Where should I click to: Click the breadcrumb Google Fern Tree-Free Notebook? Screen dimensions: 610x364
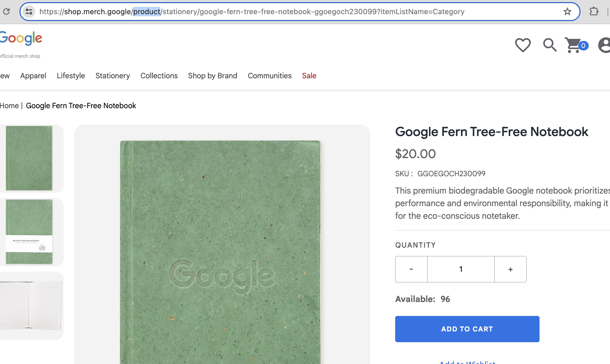81,106
